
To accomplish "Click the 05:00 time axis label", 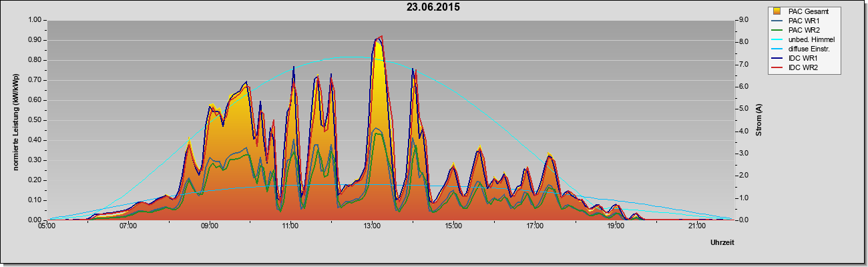I will point(47,226).
